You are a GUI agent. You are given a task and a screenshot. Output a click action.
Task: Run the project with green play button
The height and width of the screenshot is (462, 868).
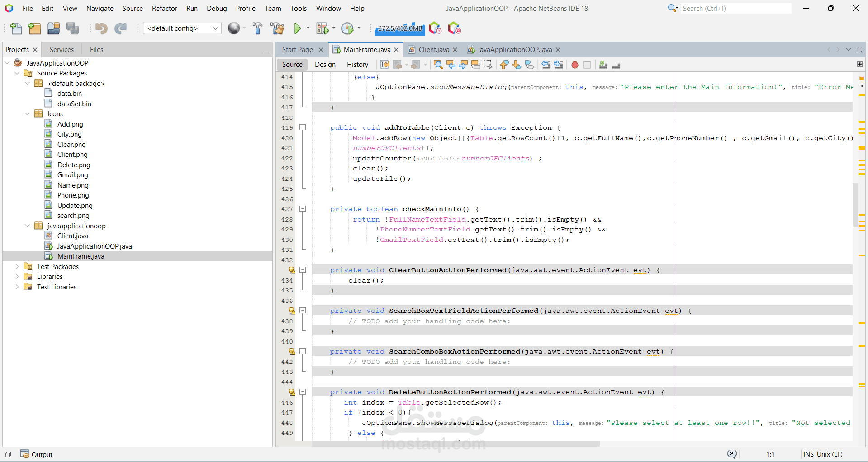(x=297, y=28)
